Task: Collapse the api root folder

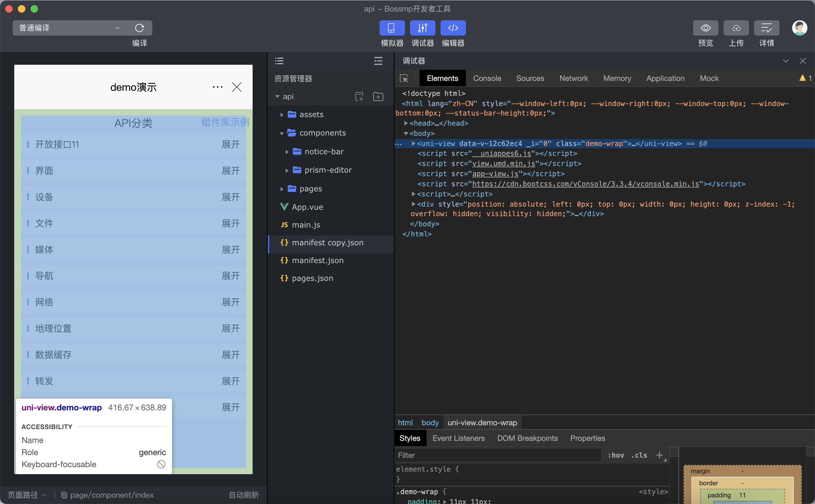Action: coord(277,97)
